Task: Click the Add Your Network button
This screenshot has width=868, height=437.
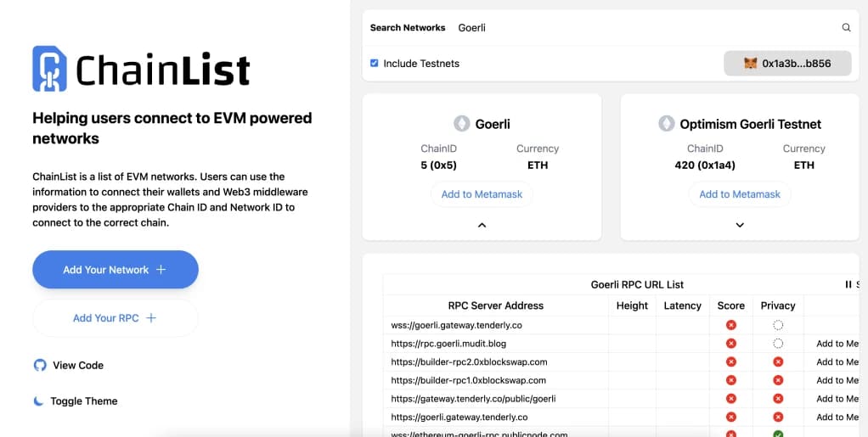Action: (x=115, y=270)
